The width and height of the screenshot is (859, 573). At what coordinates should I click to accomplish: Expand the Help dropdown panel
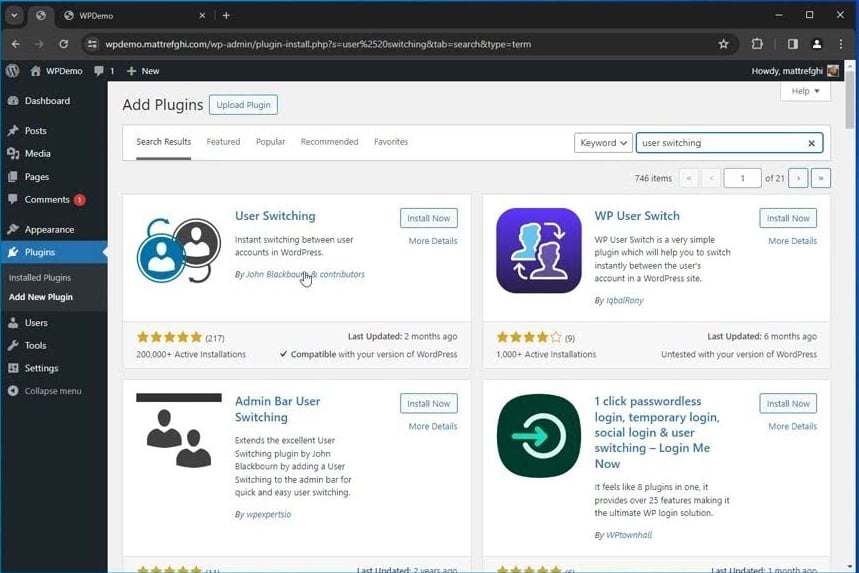click(805, 91)
